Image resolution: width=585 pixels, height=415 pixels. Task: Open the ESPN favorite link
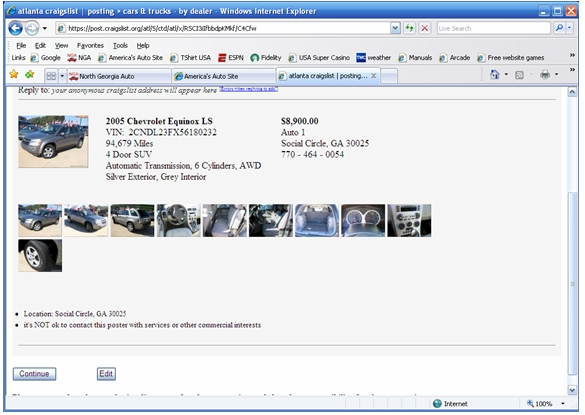tap(231, 58)
